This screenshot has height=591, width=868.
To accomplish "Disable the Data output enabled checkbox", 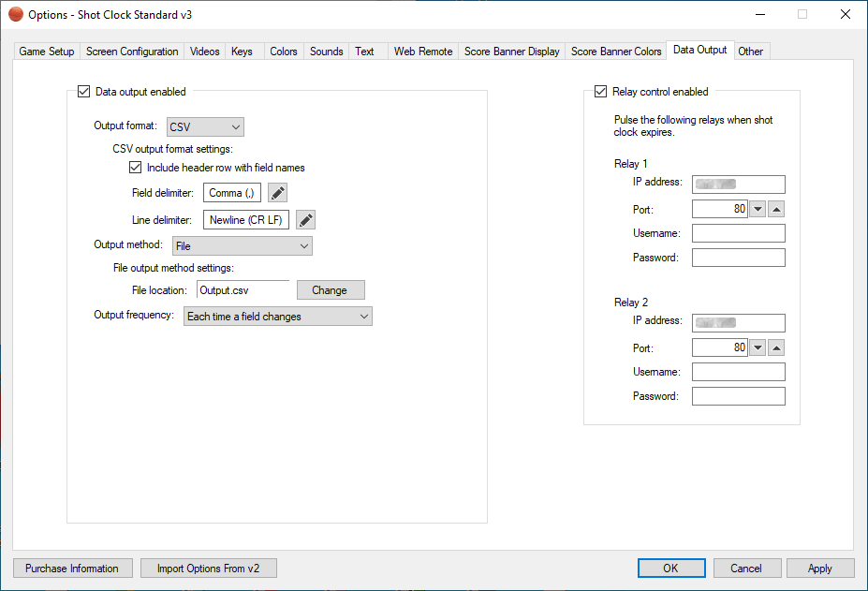I will 85,92.
